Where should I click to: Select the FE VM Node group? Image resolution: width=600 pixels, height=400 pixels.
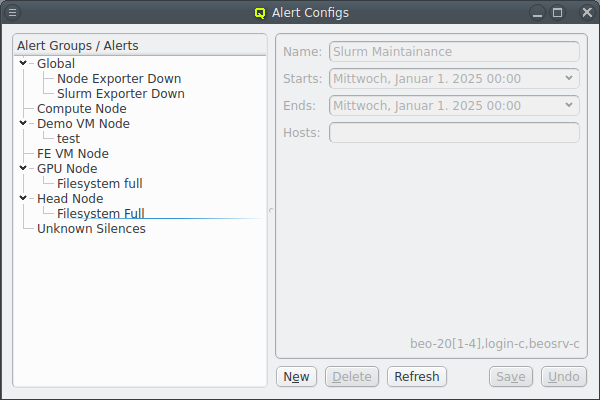[x=73, y=153]
